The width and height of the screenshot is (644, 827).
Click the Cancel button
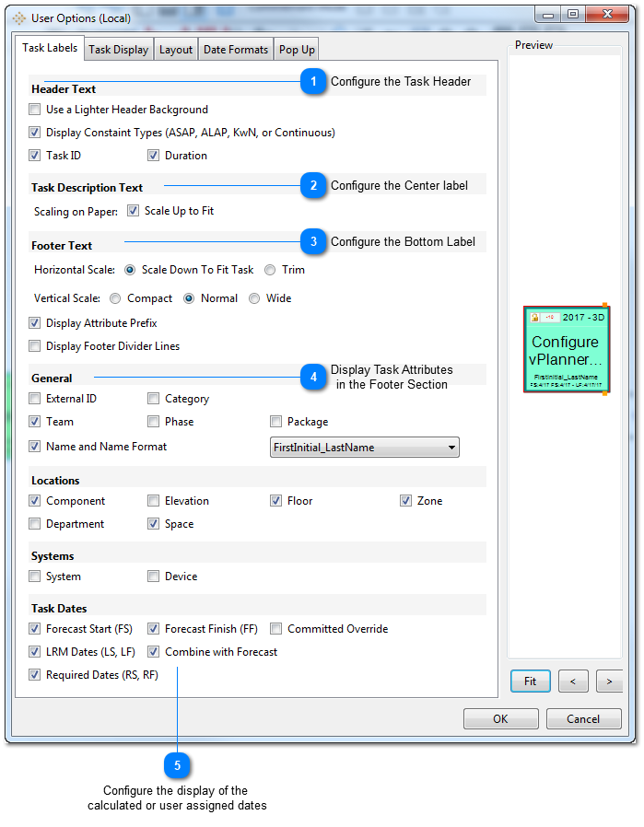(583, 719)
